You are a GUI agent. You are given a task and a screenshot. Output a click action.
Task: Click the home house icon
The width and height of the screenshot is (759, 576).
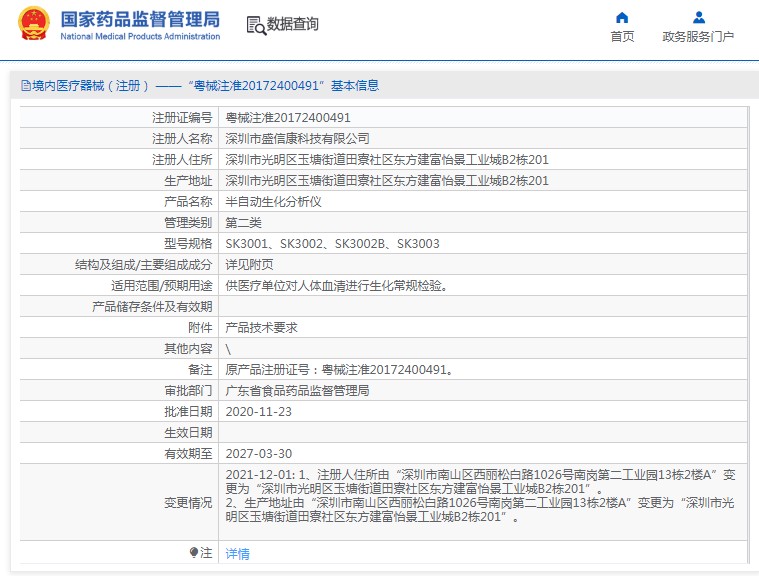(622, 17)
